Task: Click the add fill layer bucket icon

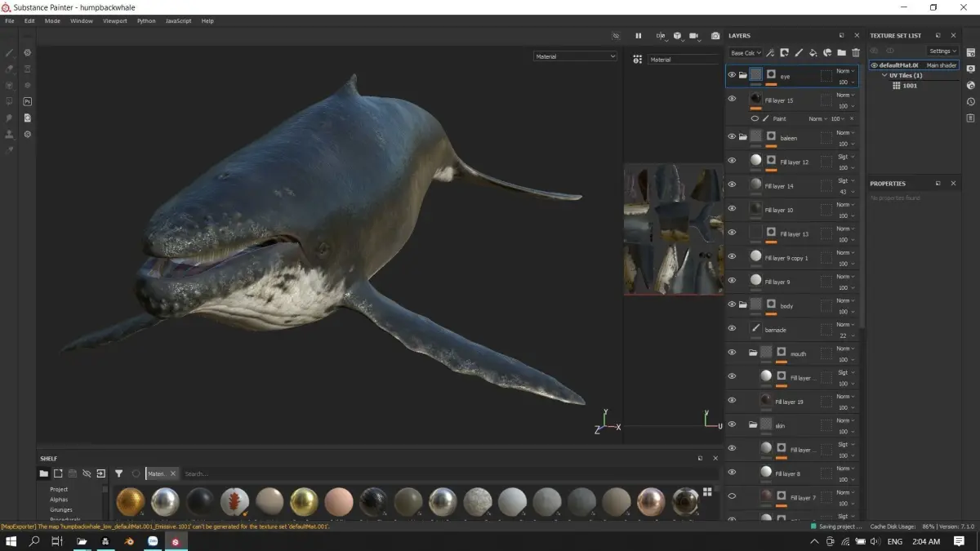Action: (813, 53)
